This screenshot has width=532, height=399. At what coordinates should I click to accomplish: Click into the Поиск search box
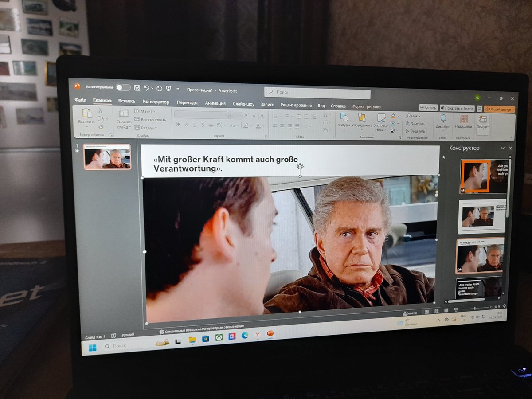[x=317, y=93]
